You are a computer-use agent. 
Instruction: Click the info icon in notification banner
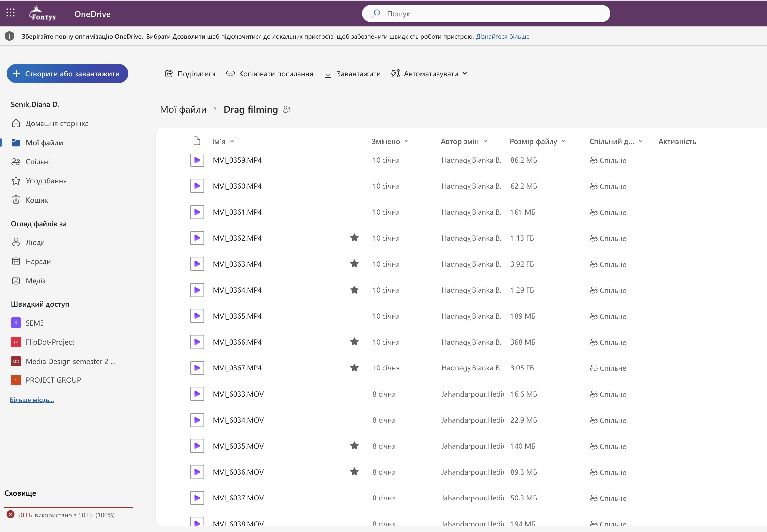pyautogui.click(x=9, y=36)
